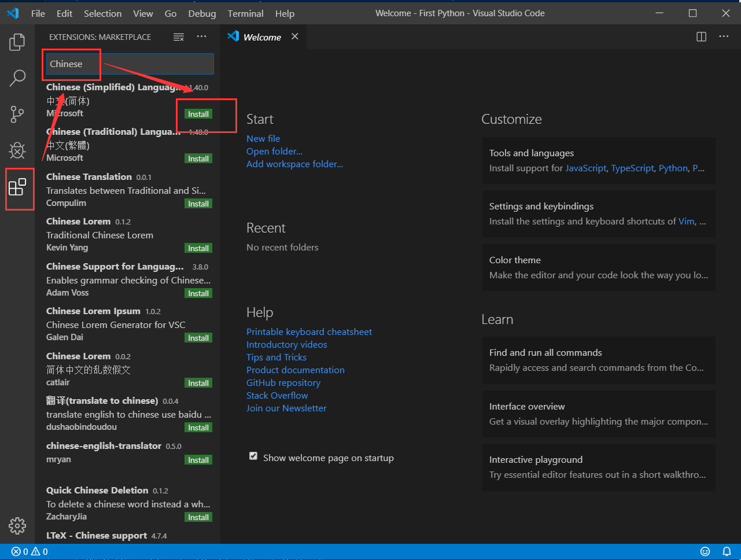This screenshot has height=560, width=741.
Task: Open the Terminal menu
Action: click(245, 13)
